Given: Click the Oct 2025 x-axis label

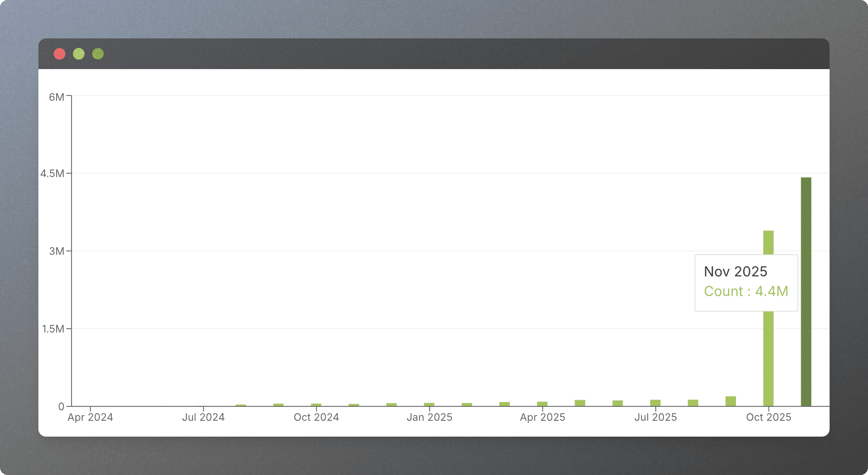Looking at the screenshot, I should [768, 417].
